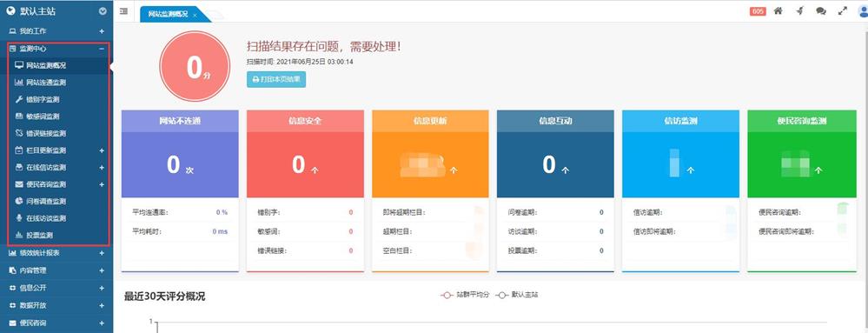Open the chat messages icon
The width and height of the screenshot is (868, 333).
[x=821, y=11]
